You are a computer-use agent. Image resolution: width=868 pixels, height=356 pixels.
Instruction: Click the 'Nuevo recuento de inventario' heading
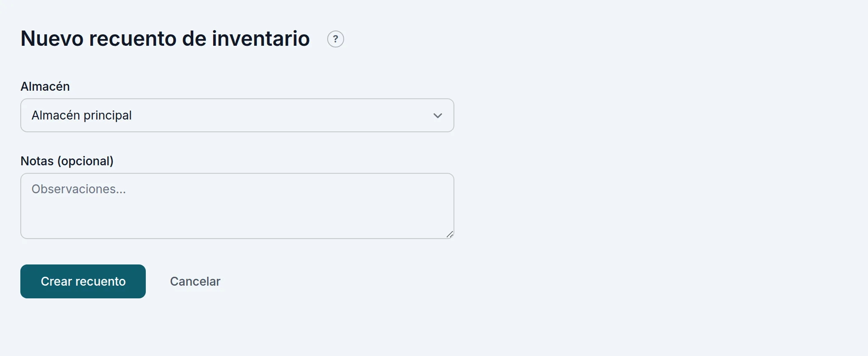(x=165, y=39)
